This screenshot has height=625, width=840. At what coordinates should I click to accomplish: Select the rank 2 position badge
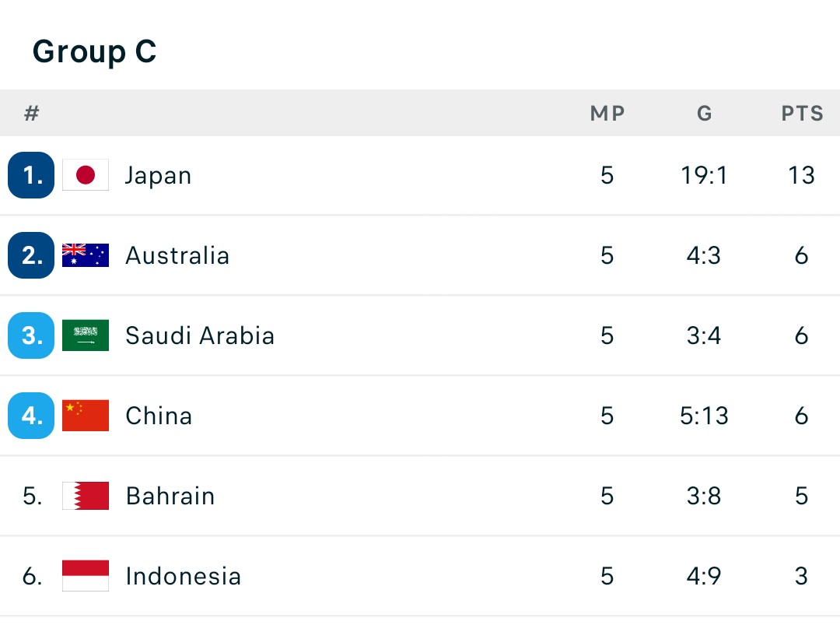tap(31, 255)
